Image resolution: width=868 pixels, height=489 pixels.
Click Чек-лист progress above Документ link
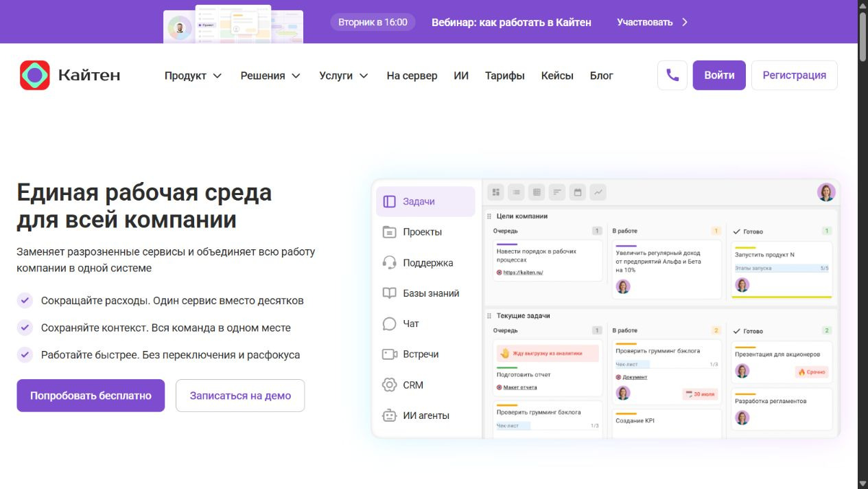[666, 364]
